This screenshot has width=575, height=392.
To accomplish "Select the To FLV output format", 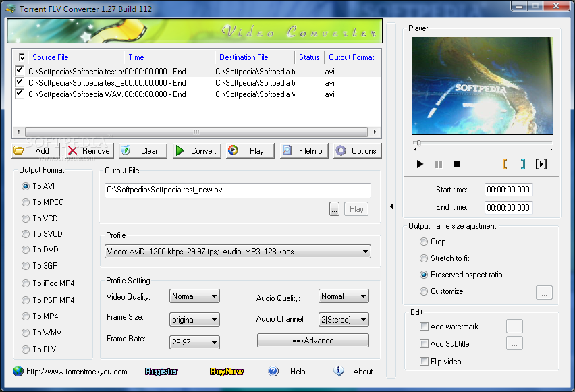I will (x=39, y=349).
